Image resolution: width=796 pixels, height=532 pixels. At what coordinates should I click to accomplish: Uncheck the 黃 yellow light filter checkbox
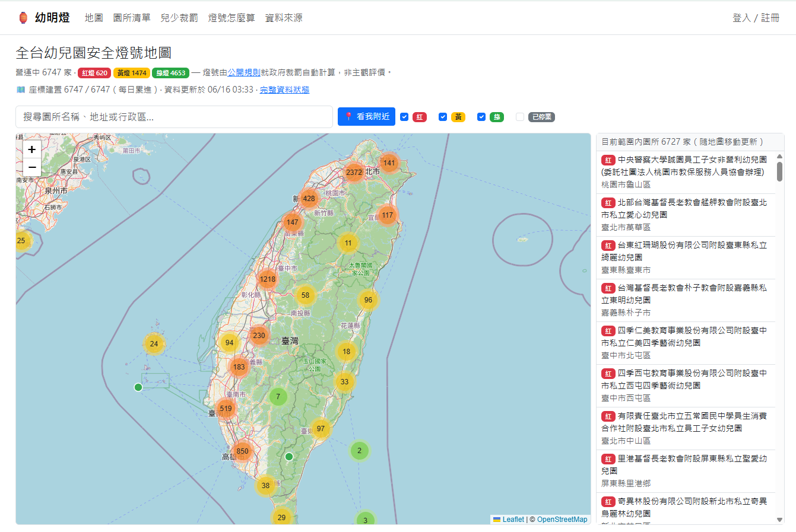[x=443, y=117]
